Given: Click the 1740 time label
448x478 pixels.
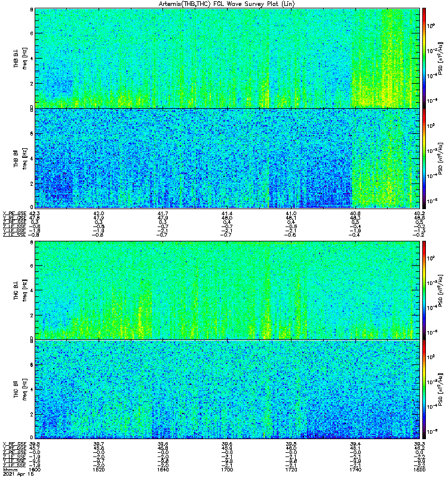Looking at the screenshot, I should [x=355, y=470].
